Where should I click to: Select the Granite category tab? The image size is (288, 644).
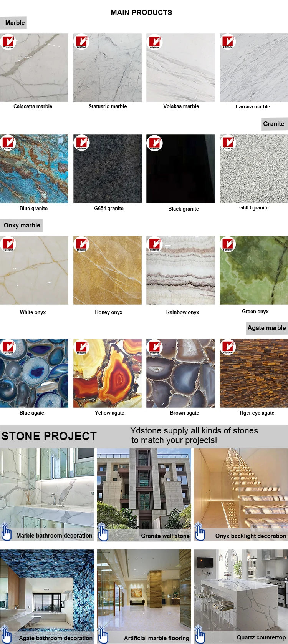[x=274, y=124]
